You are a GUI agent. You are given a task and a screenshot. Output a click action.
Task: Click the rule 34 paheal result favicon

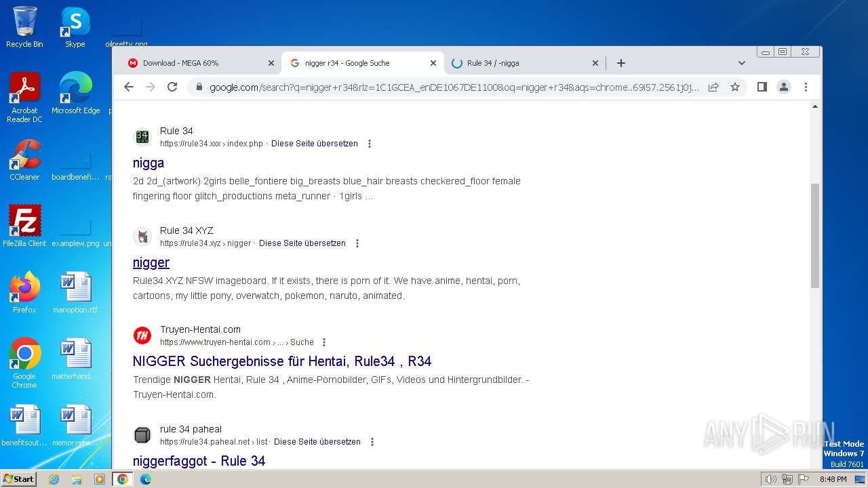pyautogui.click(x=142, y=435)
